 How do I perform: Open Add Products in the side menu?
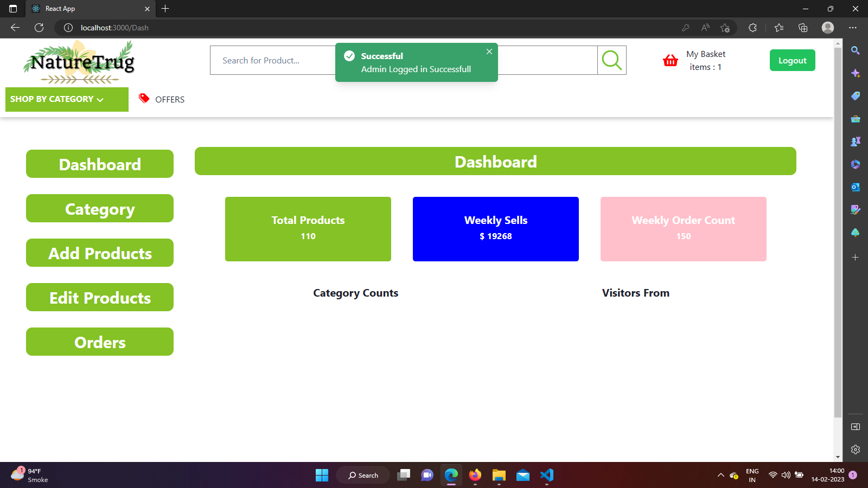tap(100, 253)
